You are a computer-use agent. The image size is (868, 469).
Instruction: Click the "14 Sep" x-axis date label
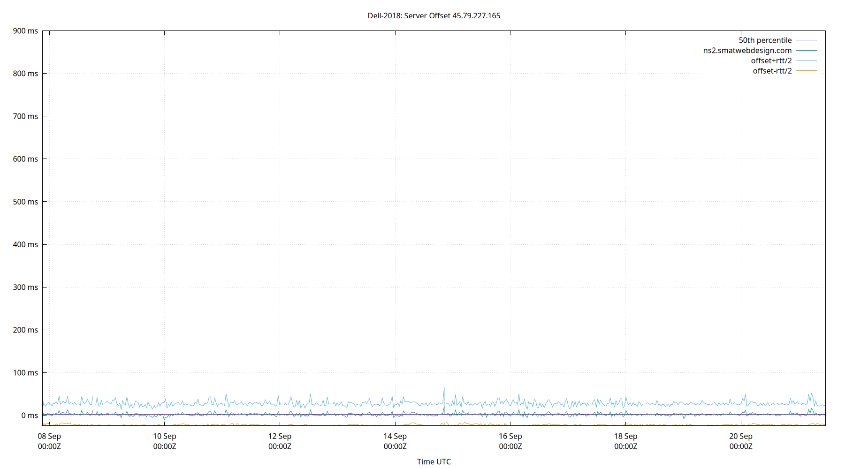click(395, 436)
